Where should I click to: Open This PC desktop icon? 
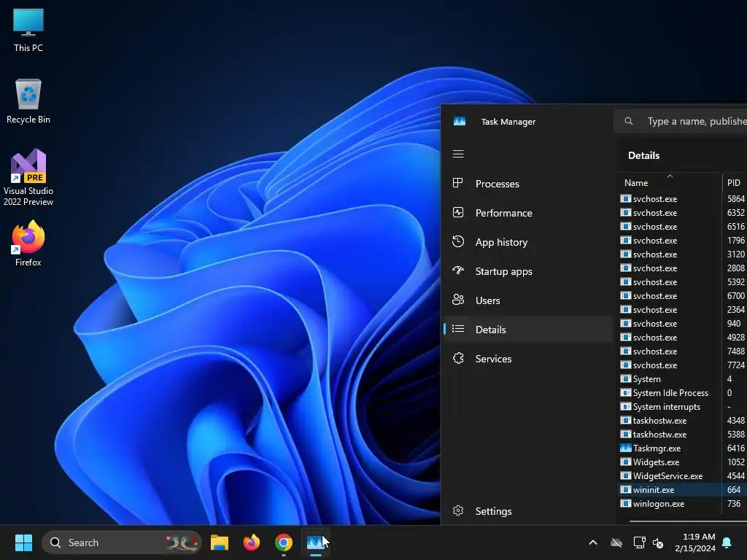coord(28,31)
